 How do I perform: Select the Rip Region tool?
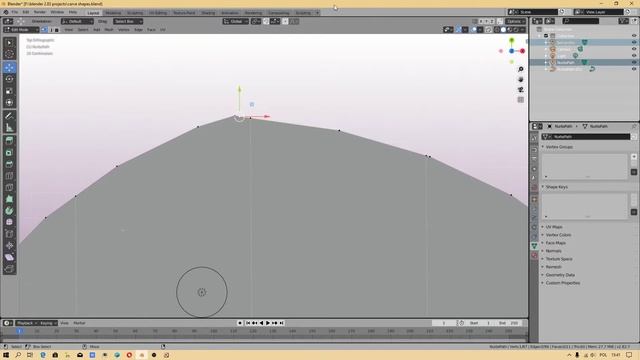pos(9,269)
